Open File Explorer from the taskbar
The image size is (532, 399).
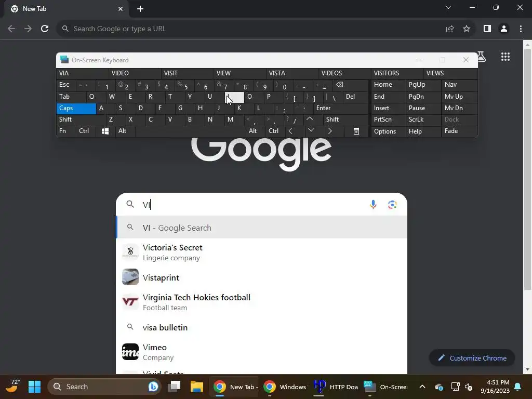pyautogui.click(x=196, y=387)
